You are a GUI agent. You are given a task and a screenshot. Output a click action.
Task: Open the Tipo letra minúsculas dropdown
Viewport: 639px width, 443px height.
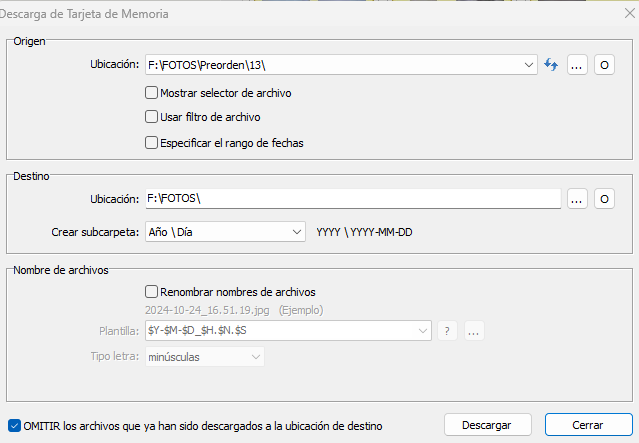click(x=205, y=357)
